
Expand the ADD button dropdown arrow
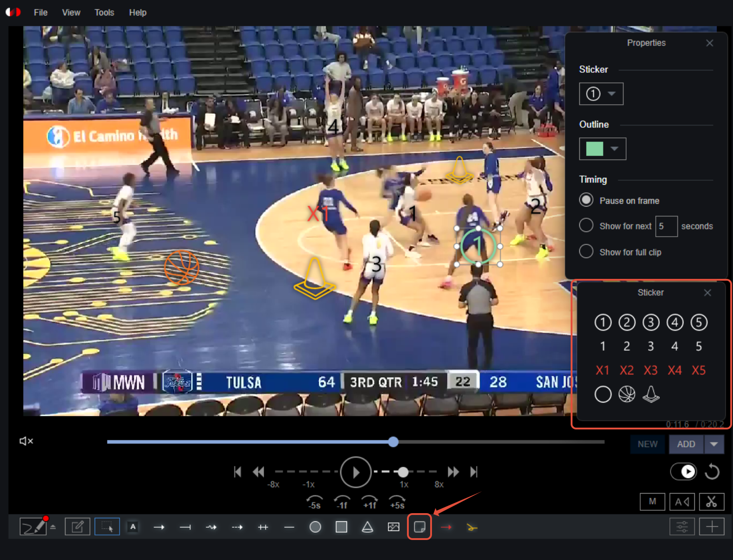click(714, 444)
